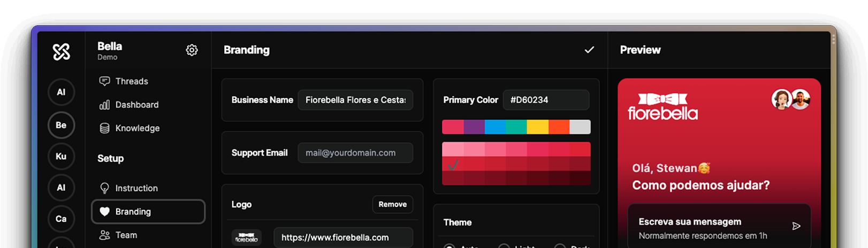Click the app logo icon in sidebar
This screenshot has height=248, width=868.
point(62,51)
